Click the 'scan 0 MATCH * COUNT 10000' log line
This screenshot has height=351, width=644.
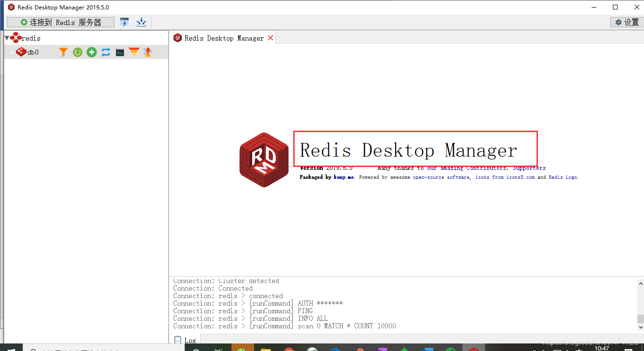pyautogui.click(x=285, y=326)
